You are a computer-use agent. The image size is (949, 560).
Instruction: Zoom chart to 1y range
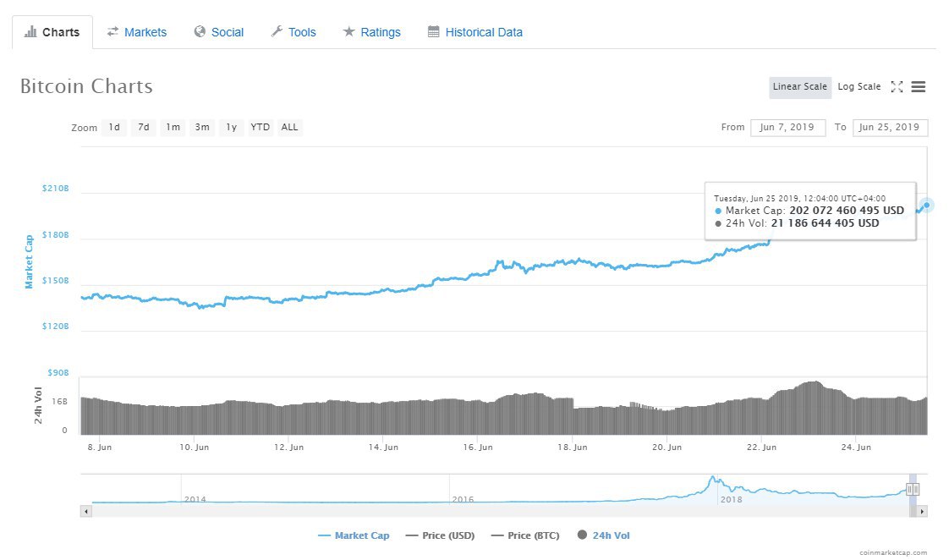pyautogui.click(x=231, y=127)
